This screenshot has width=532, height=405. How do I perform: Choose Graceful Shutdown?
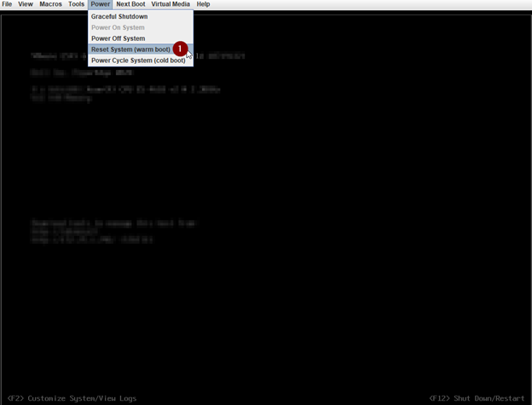point(141,16)
